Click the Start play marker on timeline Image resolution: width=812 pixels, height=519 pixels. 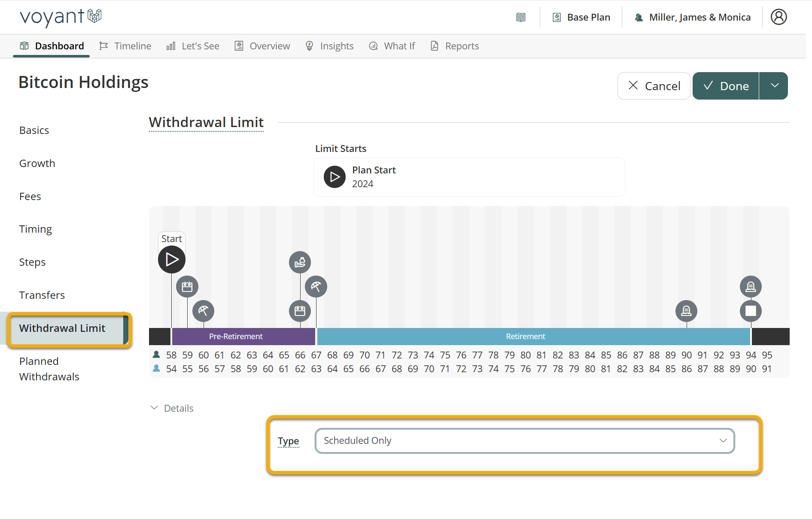[x=172, y=259]
